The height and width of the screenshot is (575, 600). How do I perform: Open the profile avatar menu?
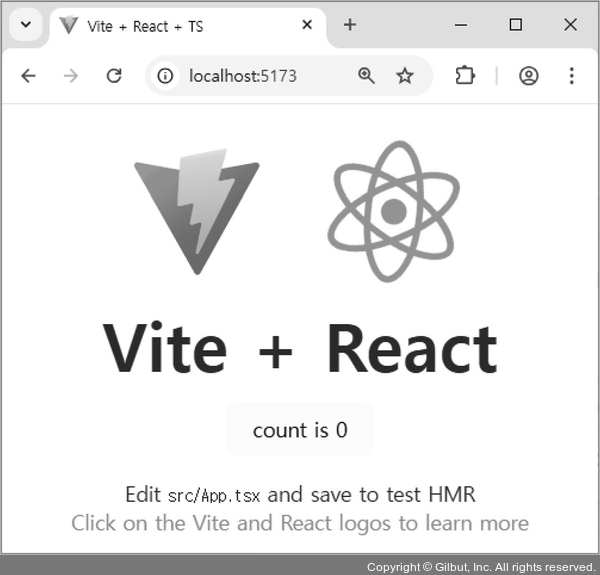pos(529,76)
